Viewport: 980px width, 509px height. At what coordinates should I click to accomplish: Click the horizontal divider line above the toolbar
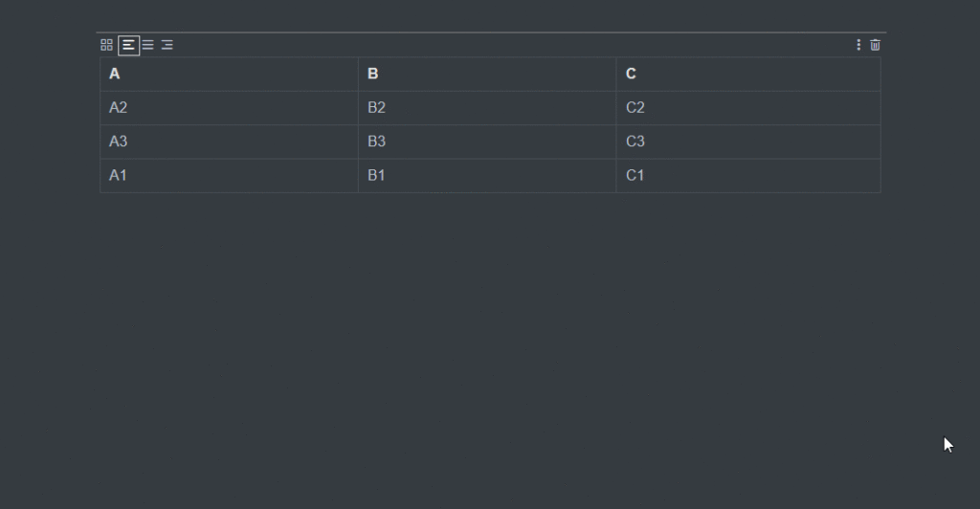click(491, 32)
